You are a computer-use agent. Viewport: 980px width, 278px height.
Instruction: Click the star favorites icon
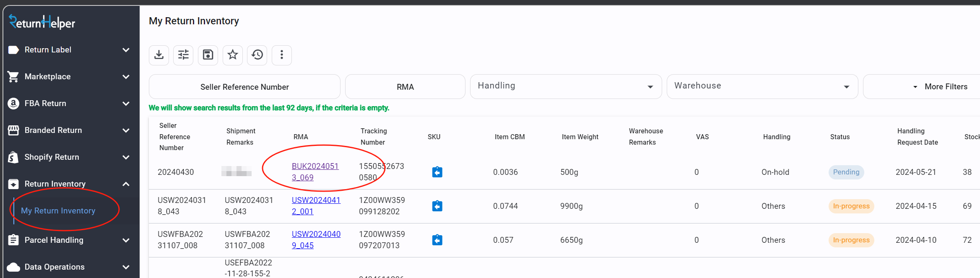tap(233, 55)
